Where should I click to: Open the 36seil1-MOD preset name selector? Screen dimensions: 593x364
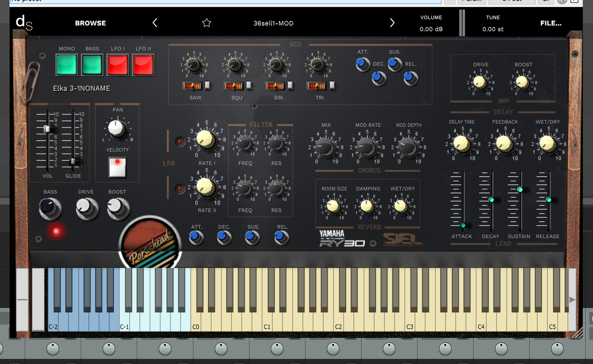273,23
